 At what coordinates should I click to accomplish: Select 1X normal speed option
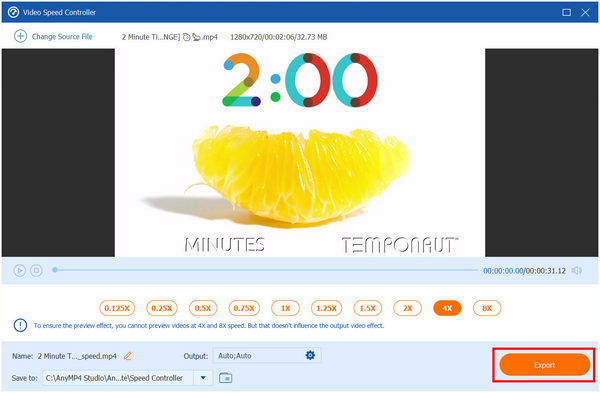tap(285, 308)
